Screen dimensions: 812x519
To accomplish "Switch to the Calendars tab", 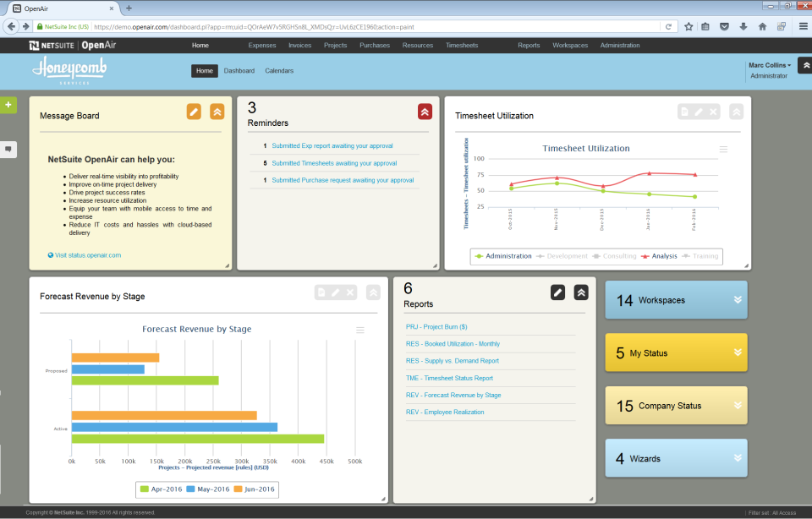I will pos(280,71).
